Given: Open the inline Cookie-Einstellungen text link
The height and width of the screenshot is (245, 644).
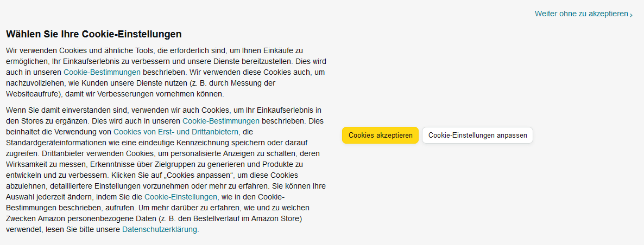Looking at the screenshot, I should click(181, 197).
